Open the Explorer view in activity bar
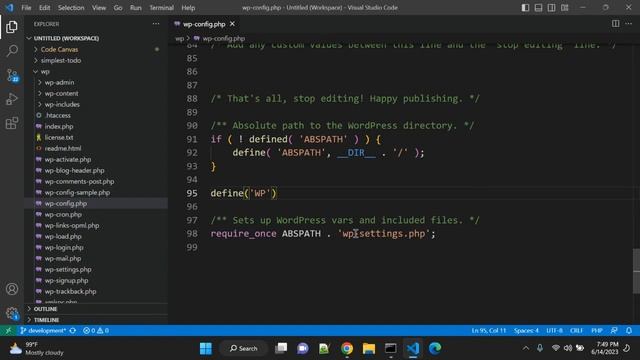Viewport: 640px width, 360px height. [x=12, y=27]
